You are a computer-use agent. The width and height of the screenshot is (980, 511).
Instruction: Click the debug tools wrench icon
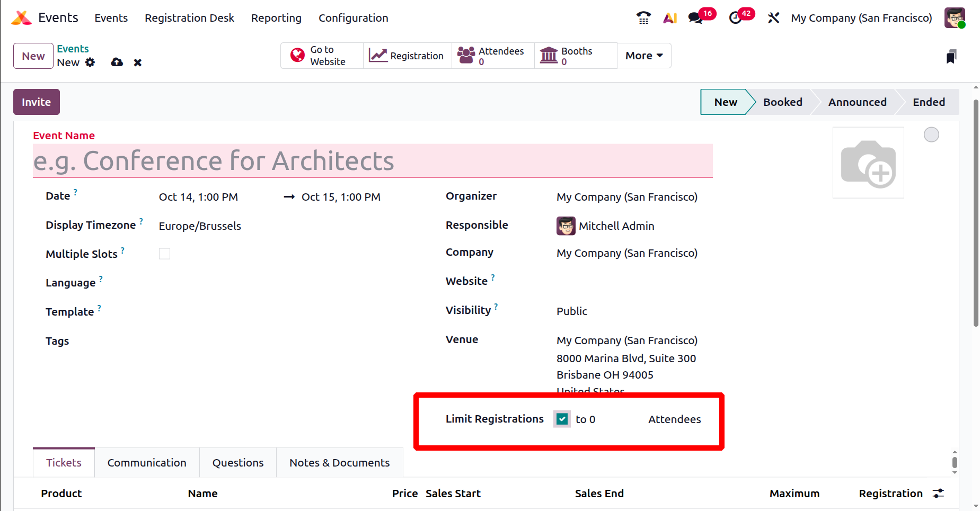pyautogui.click(x=773, y=18)
